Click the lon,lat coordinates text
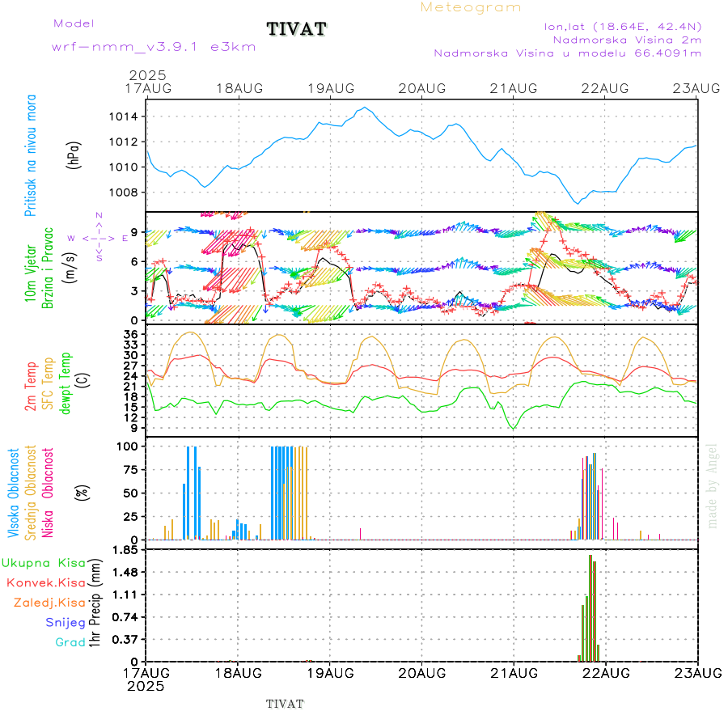 pos(623,26)
